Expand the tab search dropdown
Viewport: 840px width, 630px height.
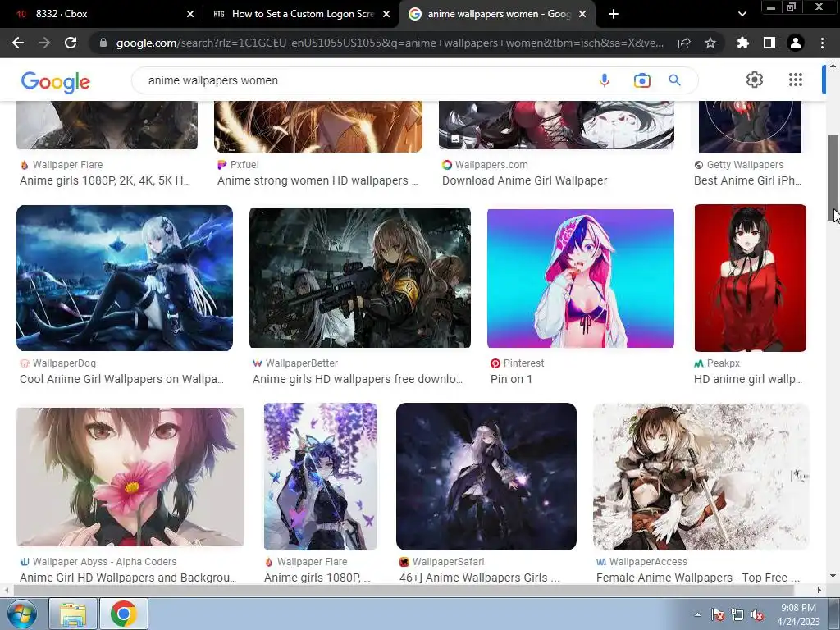[x=742, y=14]
